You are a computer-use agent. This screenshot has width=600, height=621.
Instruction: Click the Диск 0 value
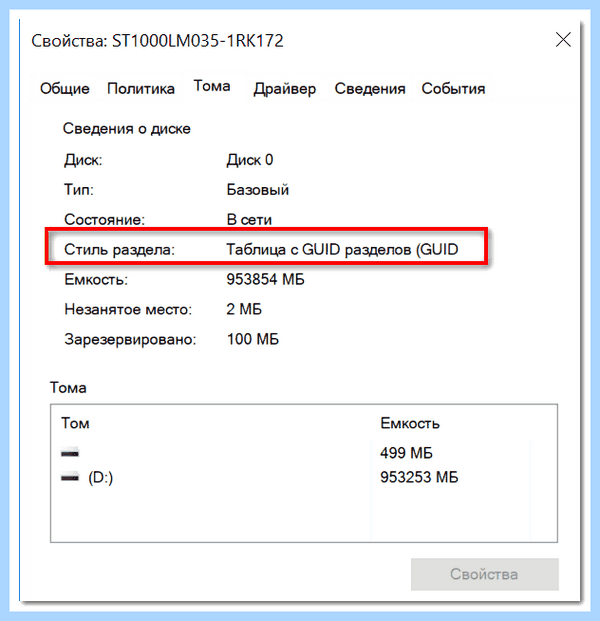click(250, 160)
